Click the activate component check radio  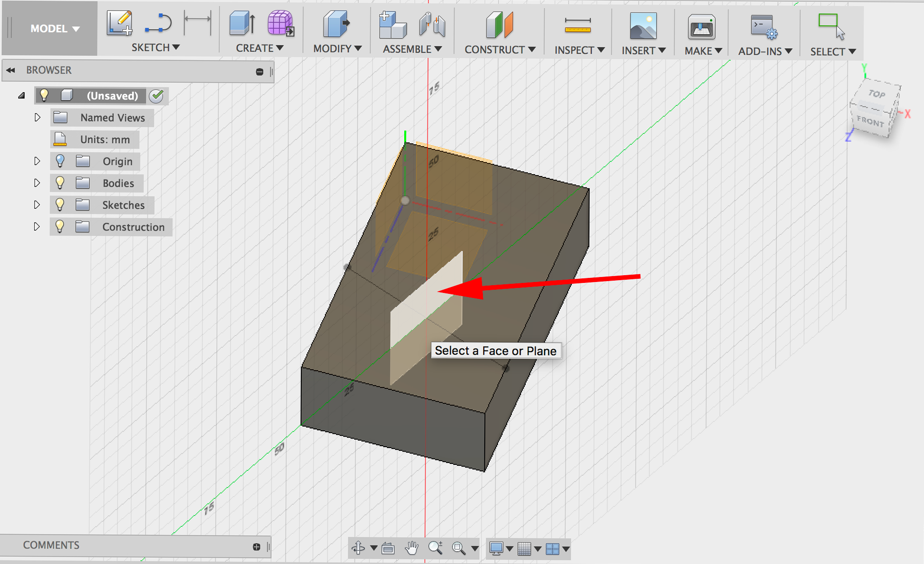157,96
